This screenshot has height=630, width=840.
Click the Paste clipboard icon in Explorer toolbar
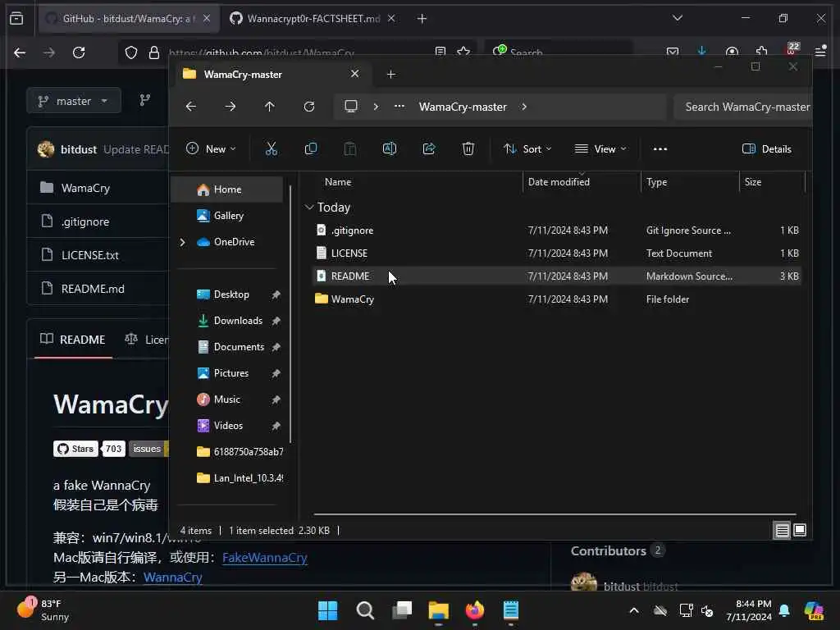(349, 149)
